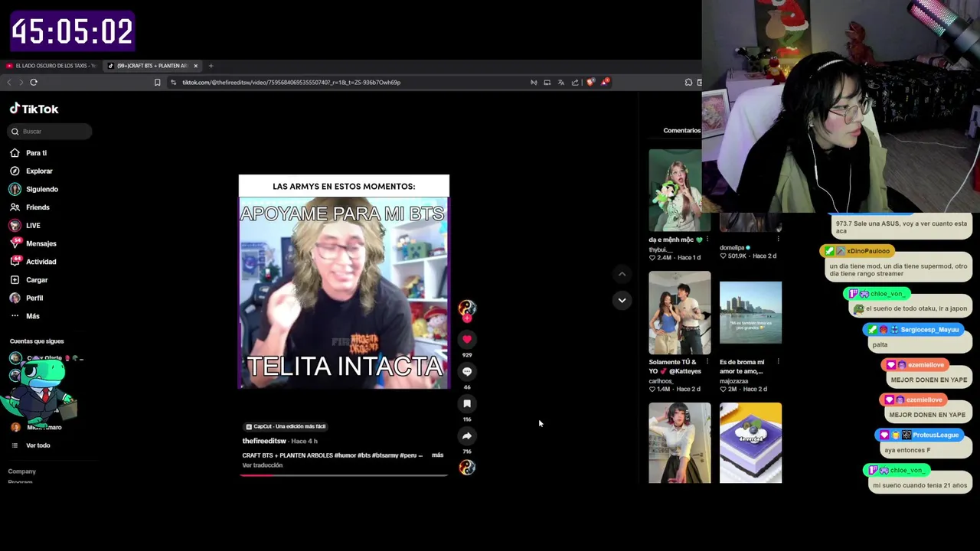Open a new browser tab

coord(211,66)
